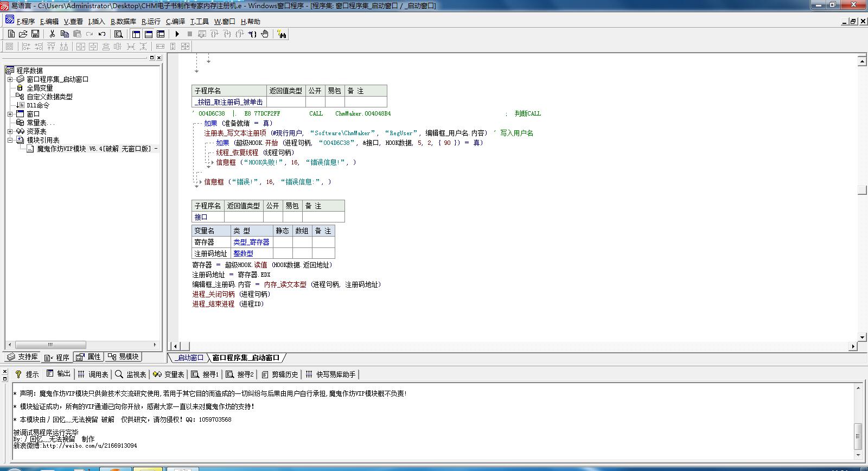Click the 接口 subroutine name cell

pos(208,217)
